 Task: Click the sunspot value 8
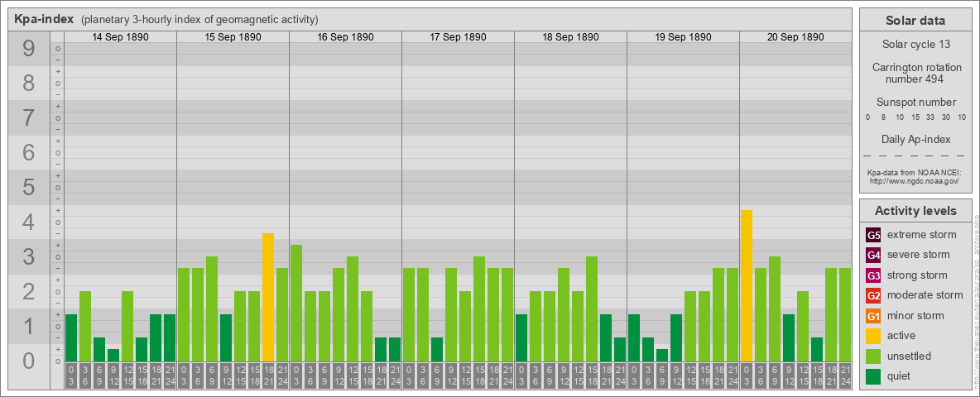(883, 117)
